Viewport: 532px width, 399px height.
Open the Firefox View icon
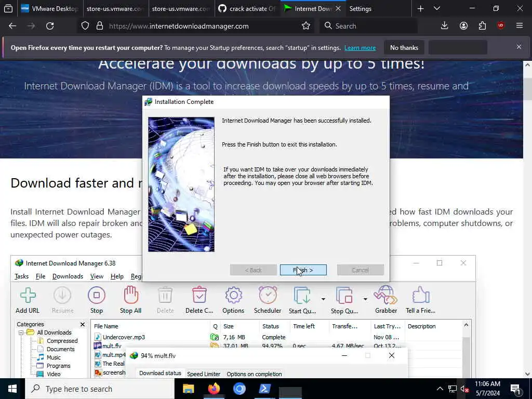point(8,8)
